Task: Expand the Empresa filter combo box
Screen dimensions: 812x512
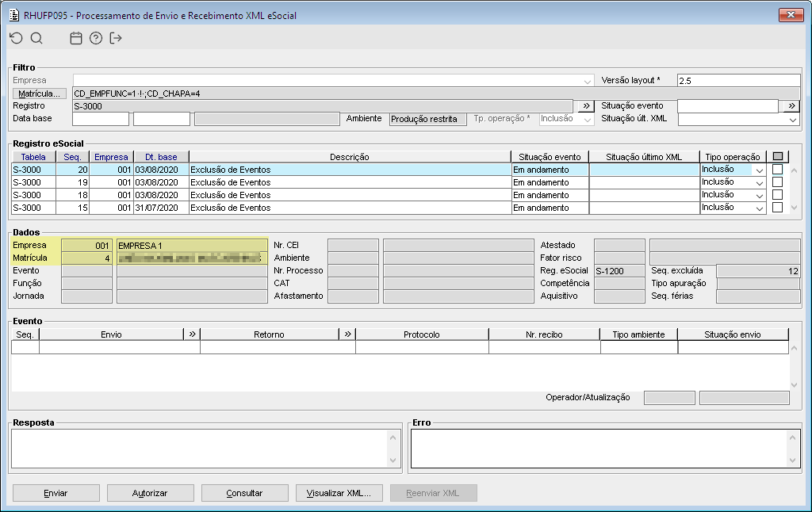Action: point(588,81)
